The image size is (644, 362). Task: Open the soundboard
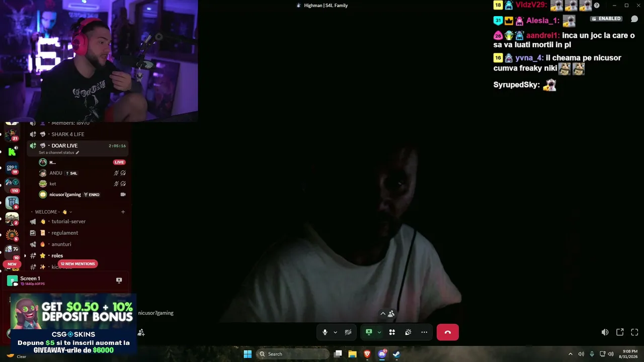pos(408,332)
